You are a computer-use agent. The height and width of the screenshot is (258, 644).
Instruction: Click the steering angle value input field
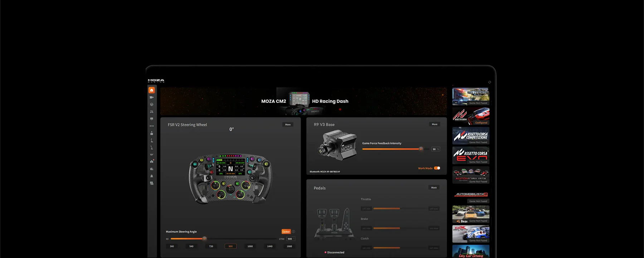(x=291, y=239)
